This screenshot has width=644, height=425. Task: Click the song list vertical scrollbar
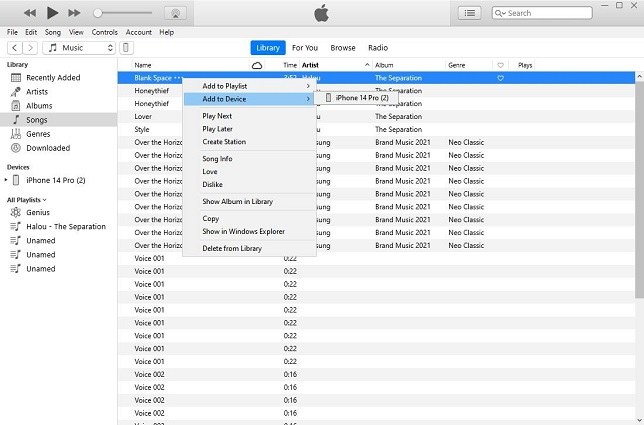(639, 189)
